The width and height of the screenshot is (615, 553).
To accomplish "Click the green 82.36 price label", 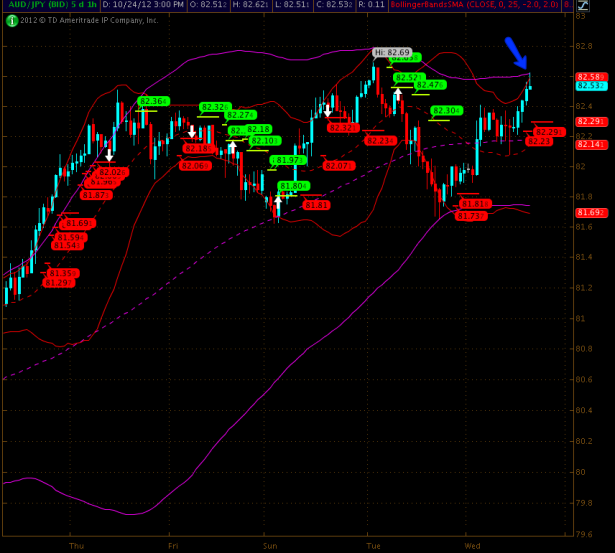I will click(153, 101).
